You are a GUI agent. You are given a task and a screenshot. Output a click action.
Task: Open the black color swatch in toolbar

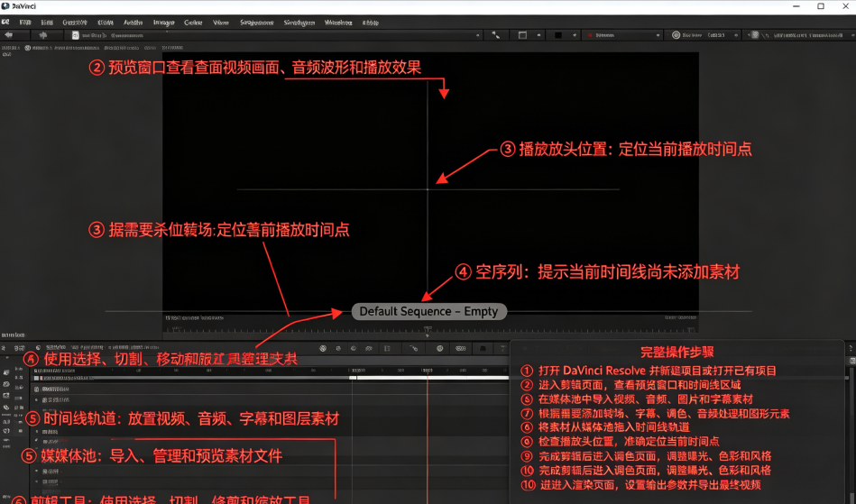click(x=558, y=35)
